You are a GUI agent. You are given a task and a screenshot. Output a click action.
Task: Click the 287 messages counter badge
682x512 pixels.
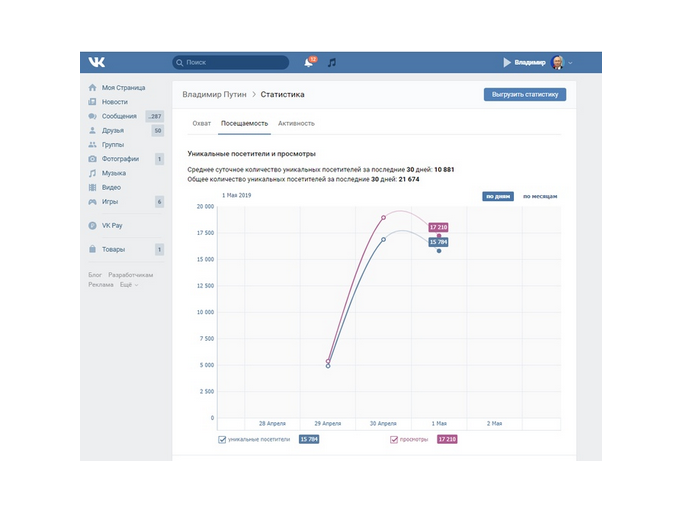coord(154,116)
